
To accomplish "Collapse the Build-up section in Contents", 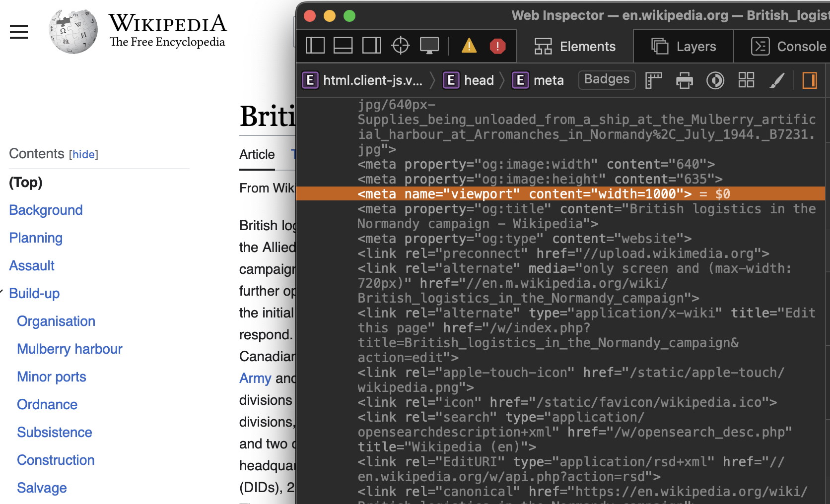I will point(2,292).
